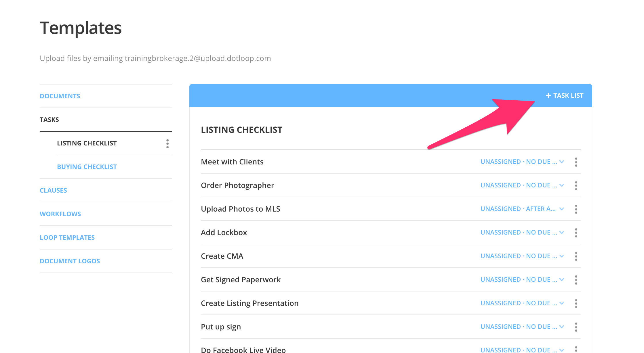The width and height of the screenshot is (644, 353).
Task: Expand assignment dropdown for Meet with Clients
Action: coord(522,162)
